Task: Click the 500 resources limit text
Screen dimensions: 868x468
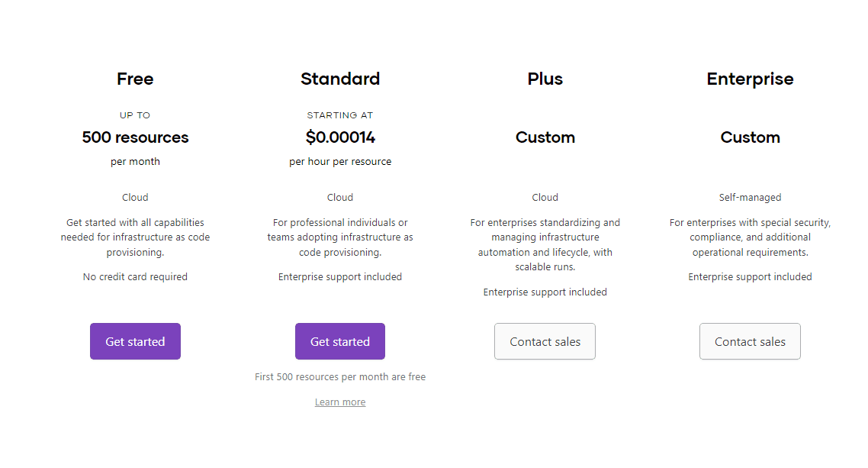Action: pos(135,137)
